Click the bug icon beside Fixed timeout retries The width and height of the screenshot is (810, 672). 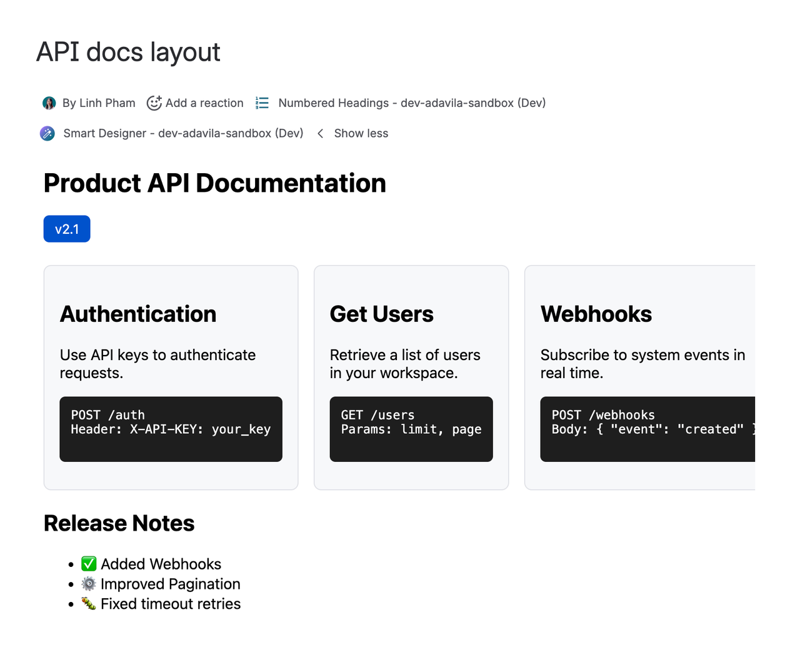tap(88, 603)
